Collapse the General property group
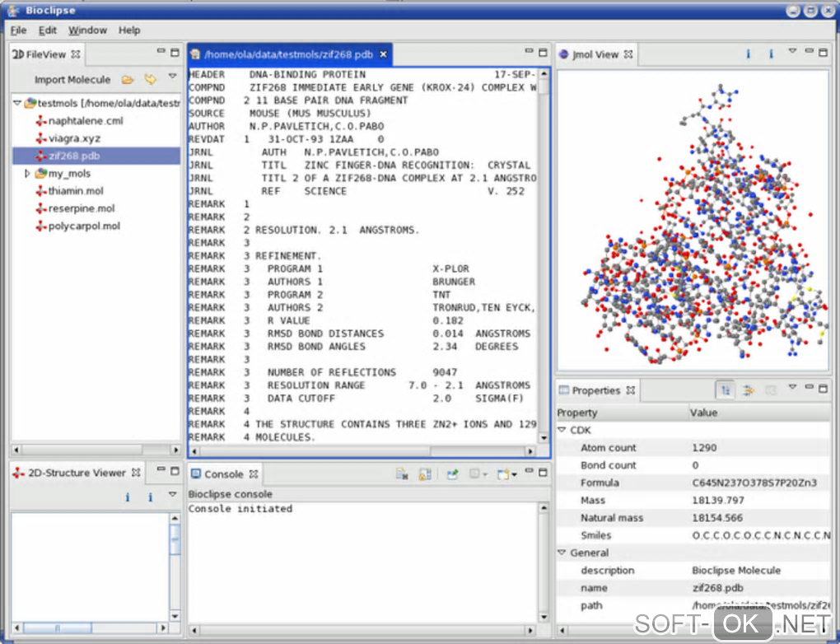 point(562,553)
